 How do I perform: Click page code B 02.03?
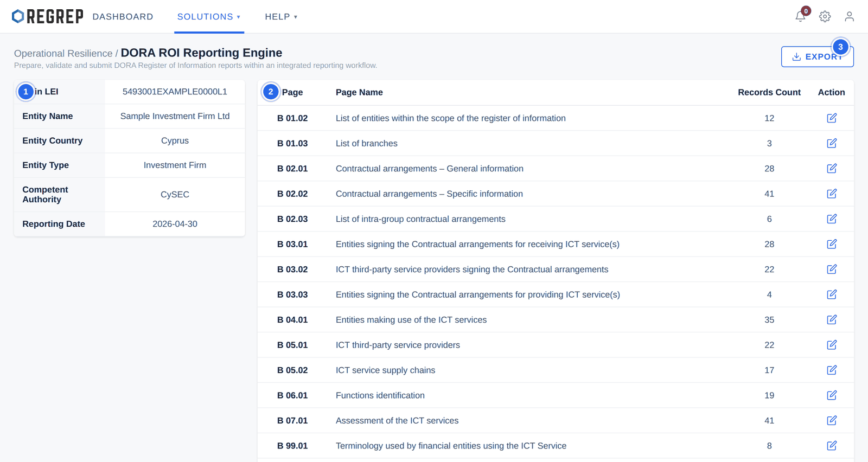pos(292,219)
